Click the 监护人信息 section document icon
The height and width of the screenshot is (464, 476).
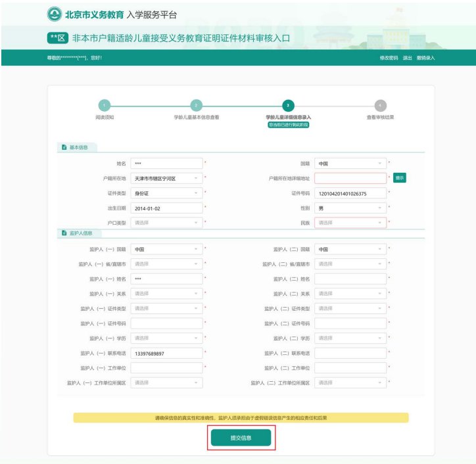click(x=64, y=233)
